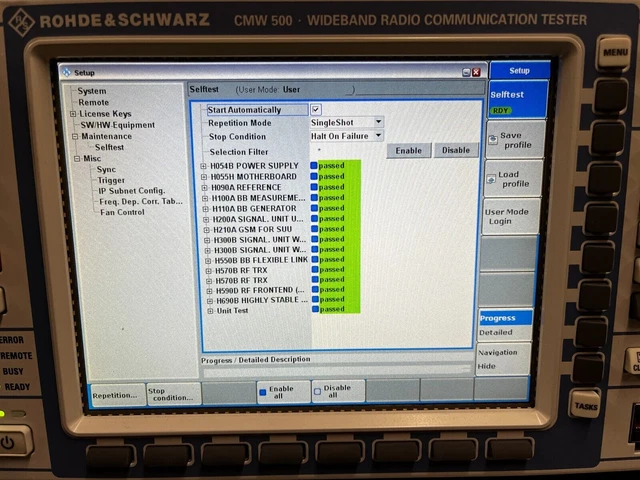Click the Load profile disk icon
Viewport: 640px width, 480px height.
coord(491,179)
